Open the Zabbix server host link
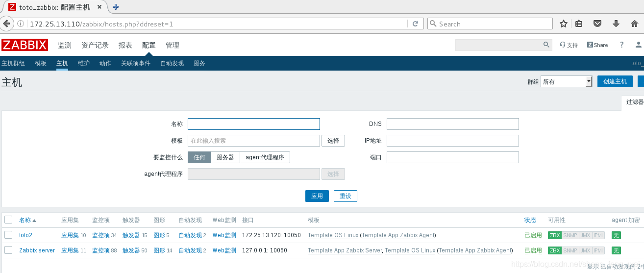Screen dimensions: 644x273 click(37, 250)
